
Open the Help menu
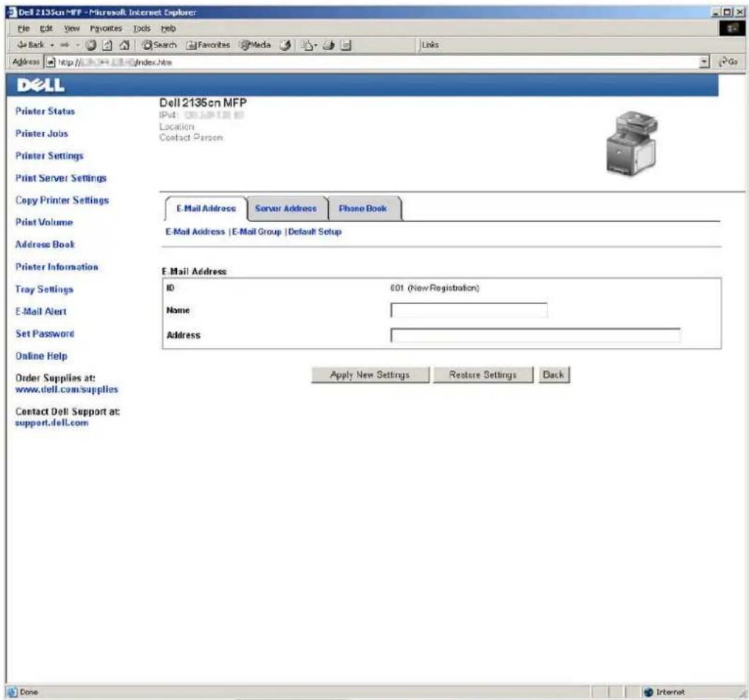[x=168, y=29]
